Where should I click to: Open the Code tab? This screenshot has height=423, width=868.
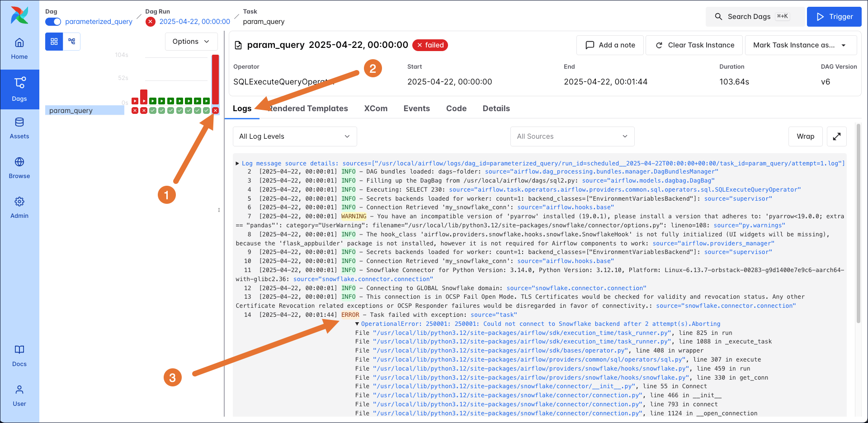pyautogui.click(x=456, y=108)
